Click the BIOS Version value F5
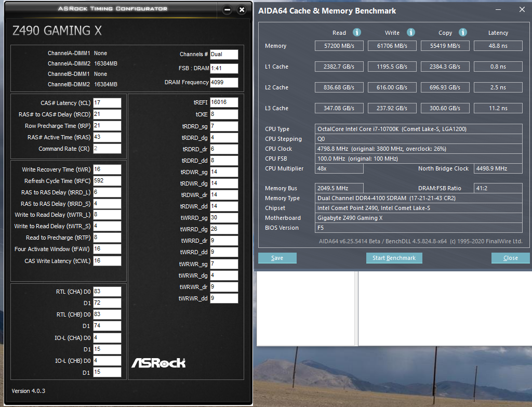Viewport: 532px width, 407px height. tap(418, 228)
